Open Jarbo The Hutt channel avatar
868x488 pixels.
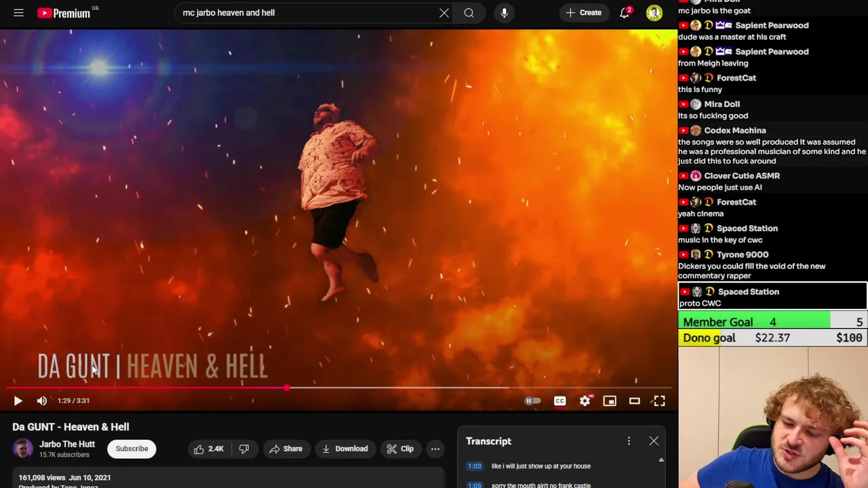[x=22, y=449]
